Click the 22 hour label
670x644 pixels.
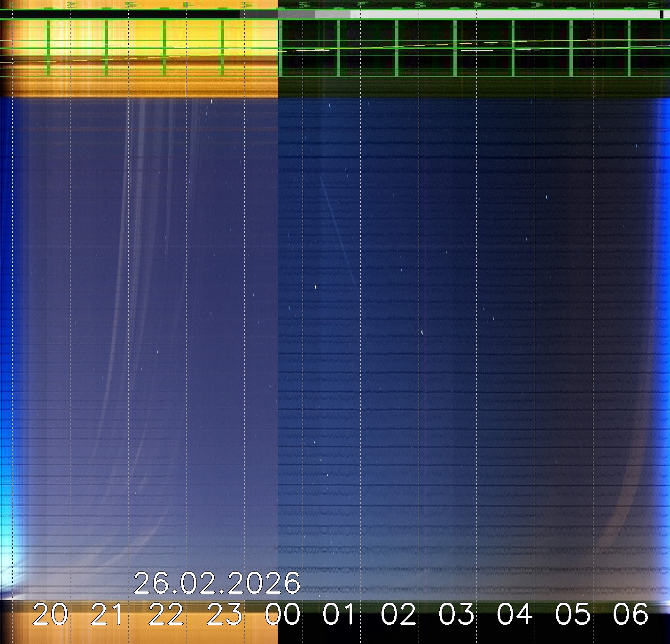coord(166,614)
